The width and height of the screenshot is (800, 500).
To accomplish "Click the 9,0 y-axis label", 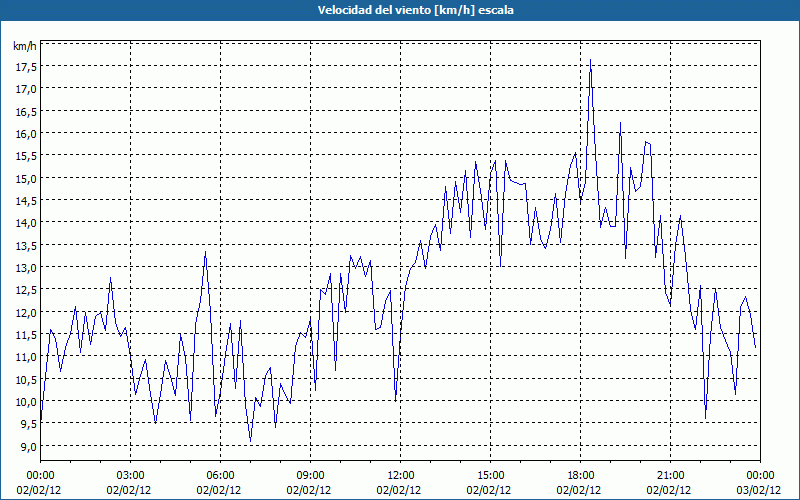I will tap(28, 446).
